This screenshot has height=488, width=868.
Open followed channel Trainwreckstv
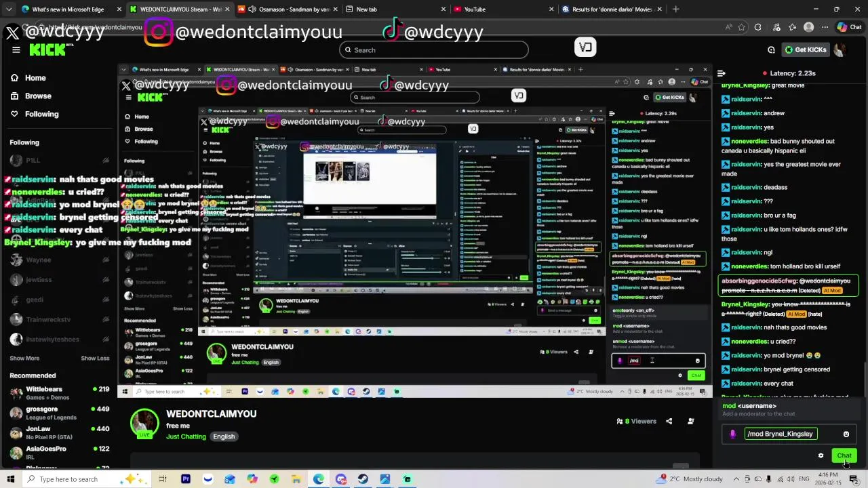pyautogui.click(x=60, y=320)
